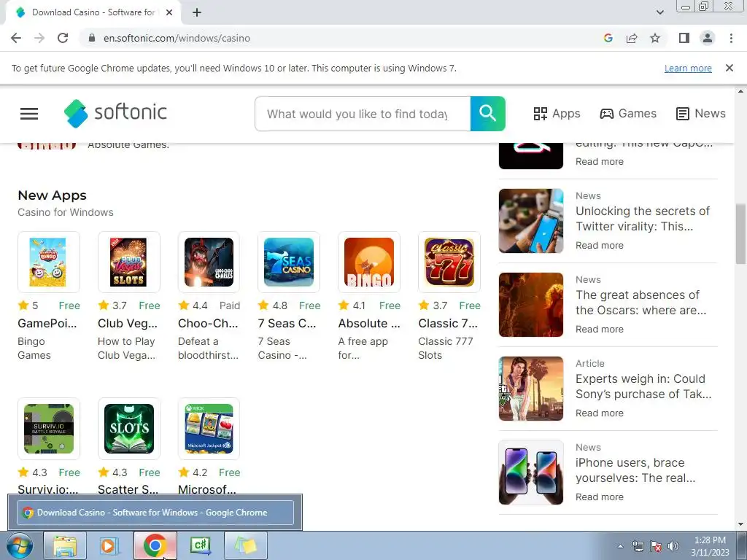Screen dimensions: 747x560
Task: Close the Download Casino tab
Action: pyautogui.click(x=169, y=12)
